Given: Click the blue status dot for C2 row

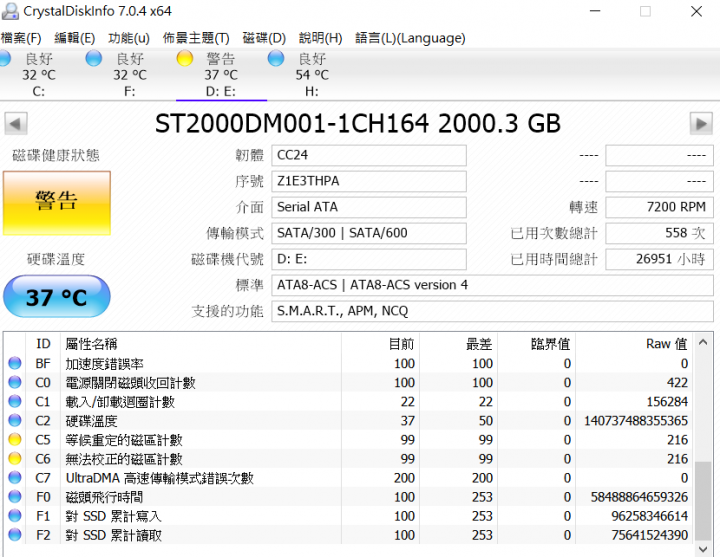Looking at the screenshot, I should point(15,421).
